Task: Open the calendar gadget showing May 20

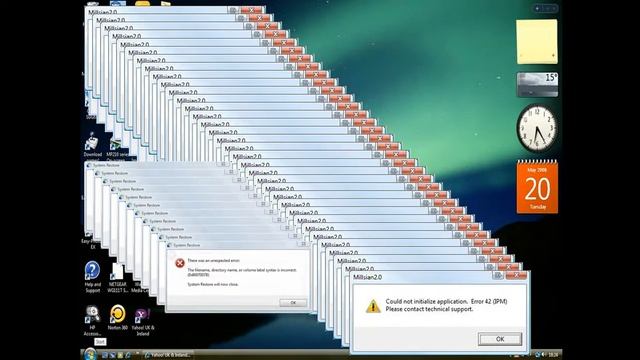Action: pos(537,187)
